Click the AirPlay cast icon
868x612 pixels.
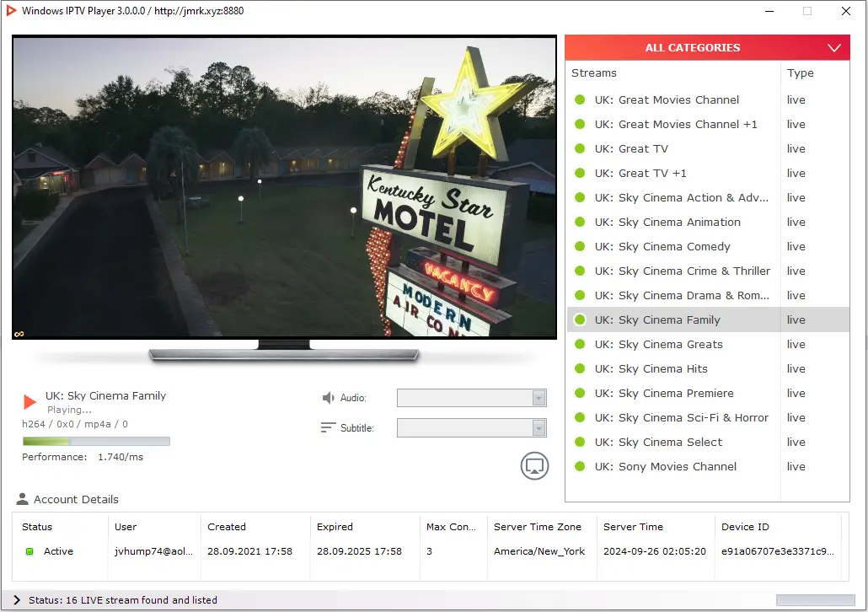pos(534,466)
